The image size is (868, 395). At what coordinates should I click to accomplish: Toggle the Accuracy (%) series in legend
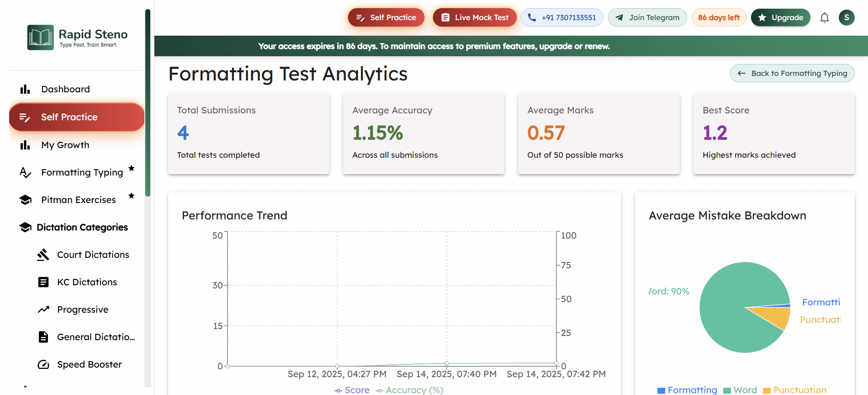tap(409, 390)
